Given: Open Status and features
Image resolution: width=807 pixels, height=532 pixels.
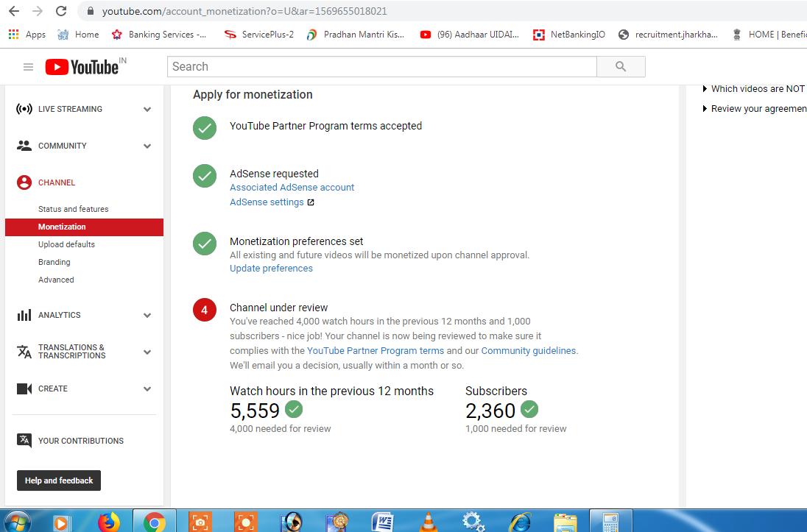Looking at the screenshot, I should 73,209.
